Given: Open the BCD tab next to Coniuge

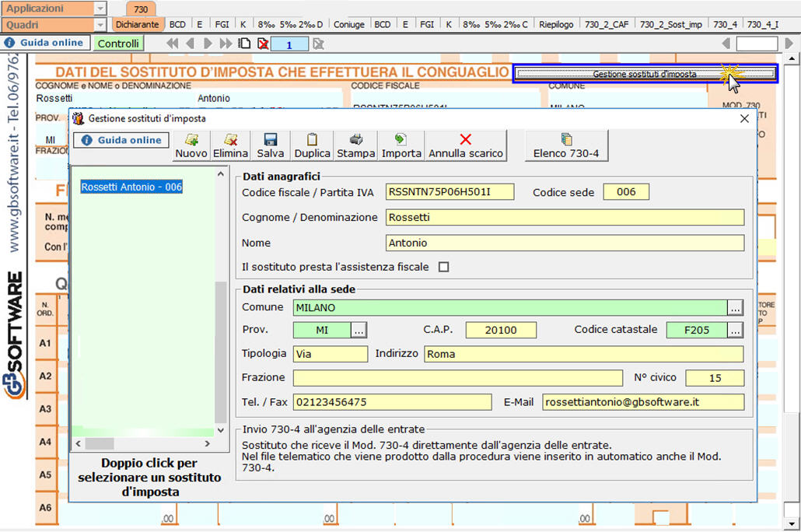Looking at the screenshot, I should pyautogui.click(x=382, y=25).
